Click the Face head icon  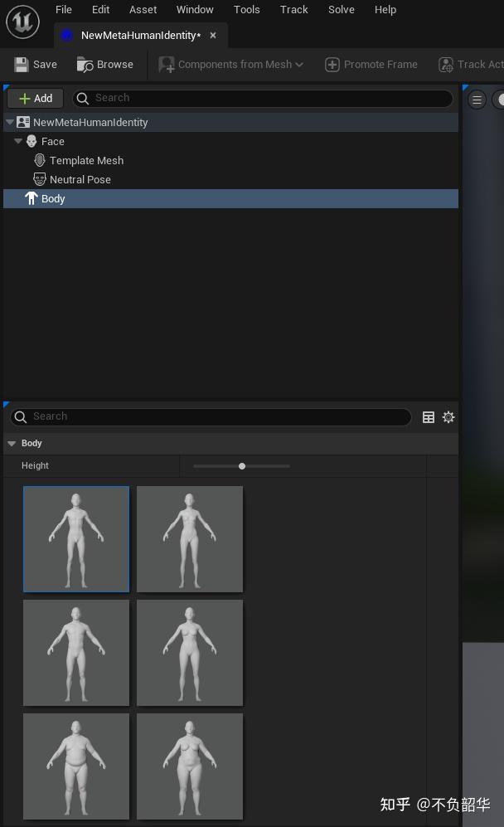[x=31, y=141]
